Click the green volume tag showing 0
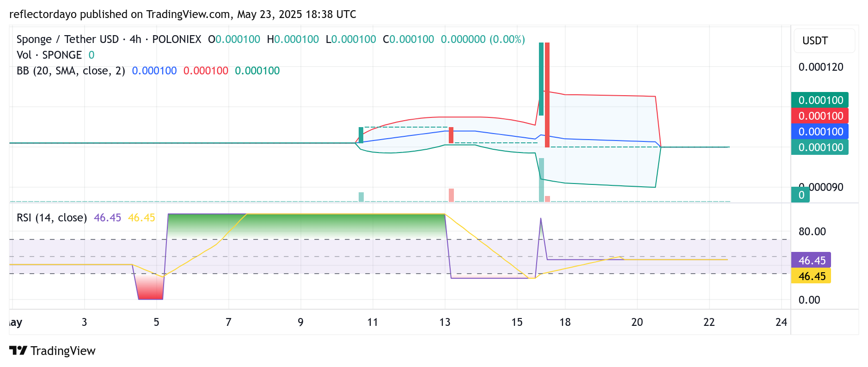The width and height of the screenshot is (868, 367). coord(801,195)
